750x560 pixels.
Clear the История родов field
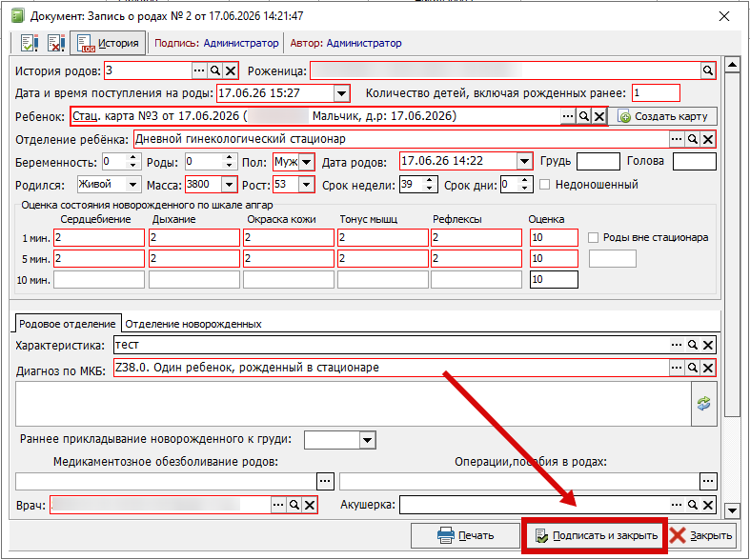(231, 70)
